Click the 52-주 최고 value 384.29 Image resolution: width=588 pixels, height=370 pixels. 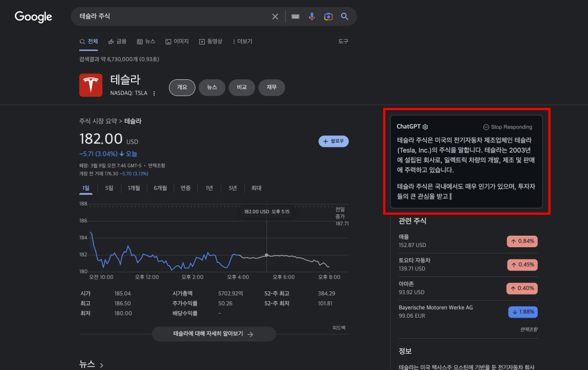pyautogui.click(x=326, y=293)
